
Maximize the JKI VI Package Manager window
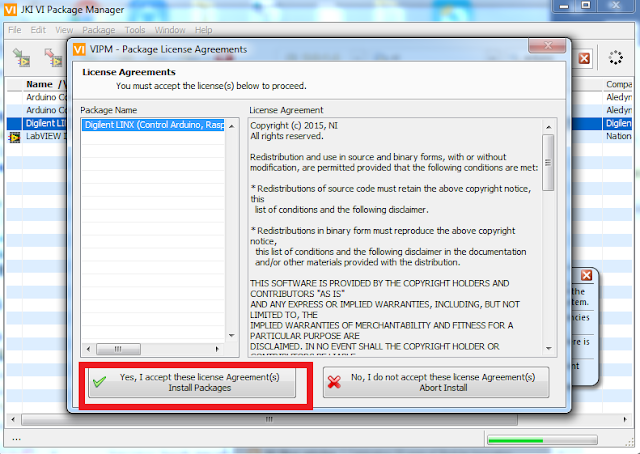586,6
